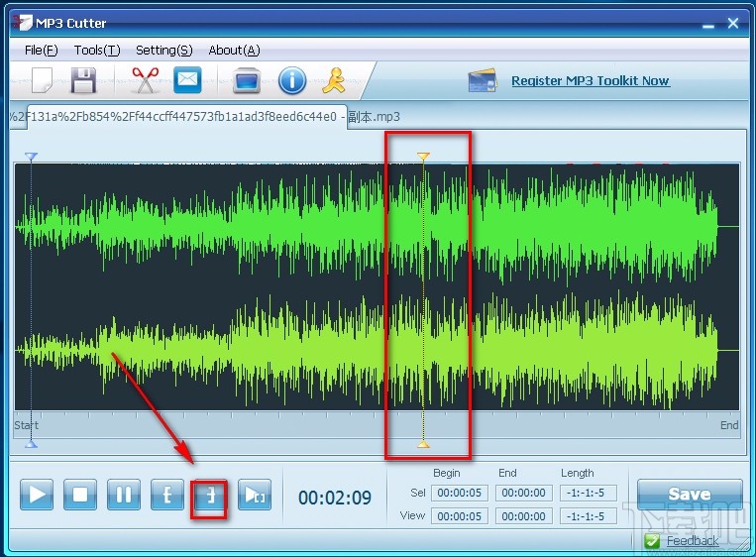Click the Sel Length field

click(x=589, y=493)
